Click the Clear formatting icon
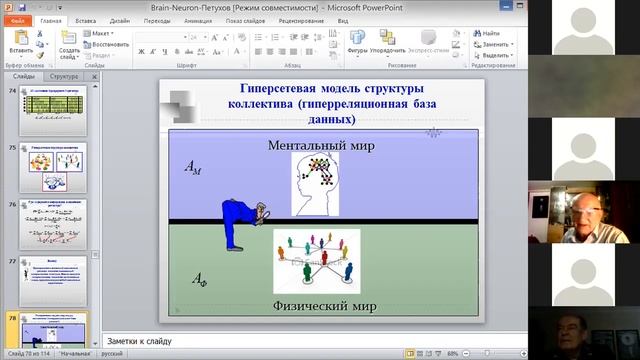The image size is (640, 360). coord(242,38)
